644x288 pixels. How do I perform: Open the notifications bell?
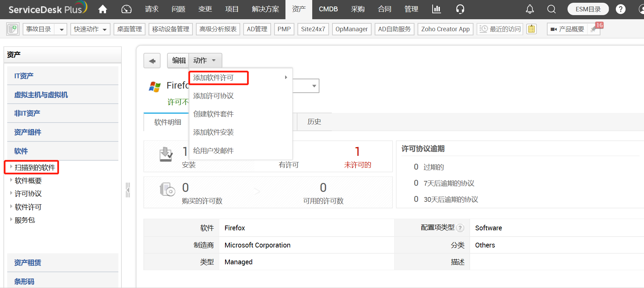[530, 9]
